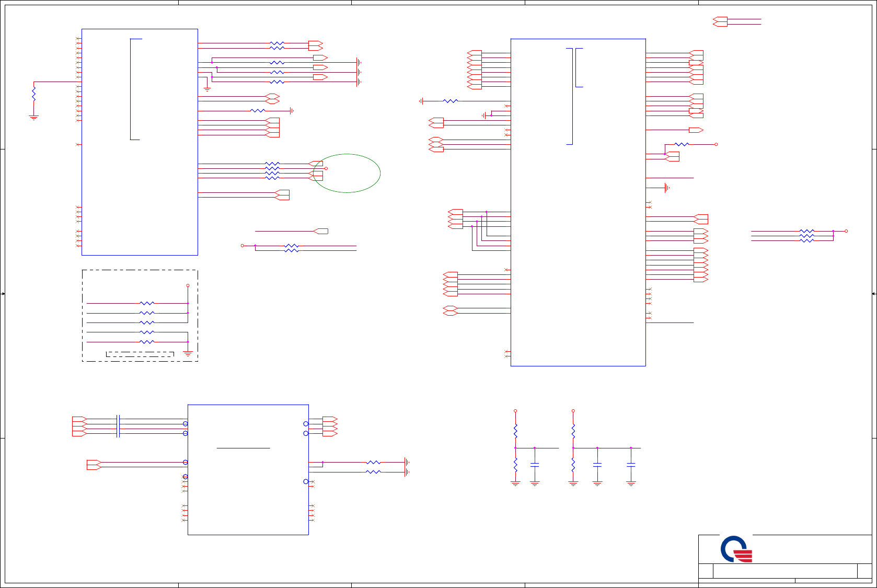877x588 pixels.
Task: Select the off-page connector in the top-right corner
Action: coord(720,21)
